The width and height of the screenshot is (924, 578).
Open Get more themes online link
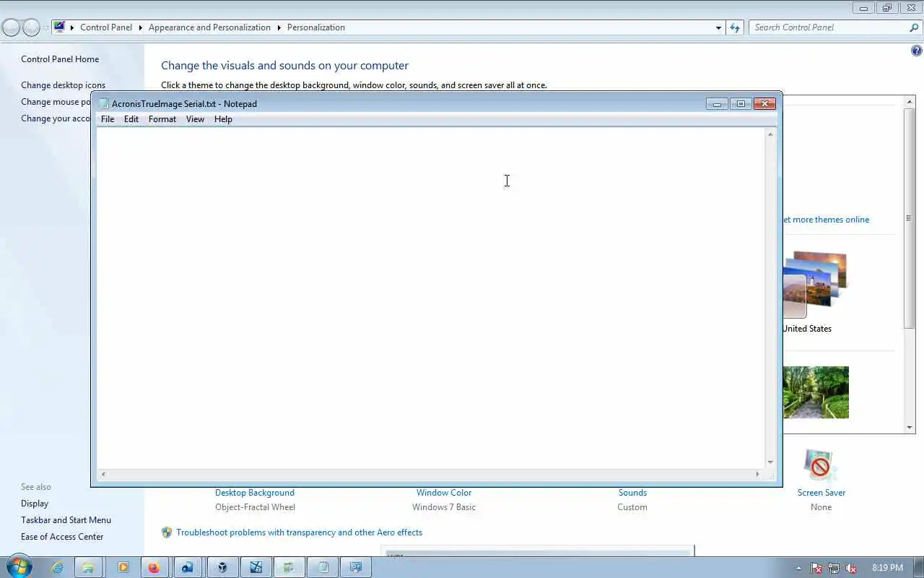pos(827,220)
